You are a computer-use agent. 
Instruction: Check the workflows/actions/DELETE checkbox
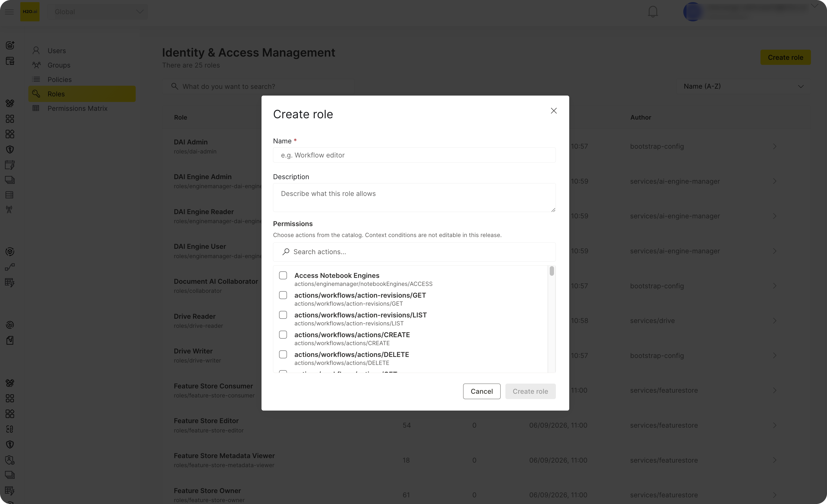283,355
